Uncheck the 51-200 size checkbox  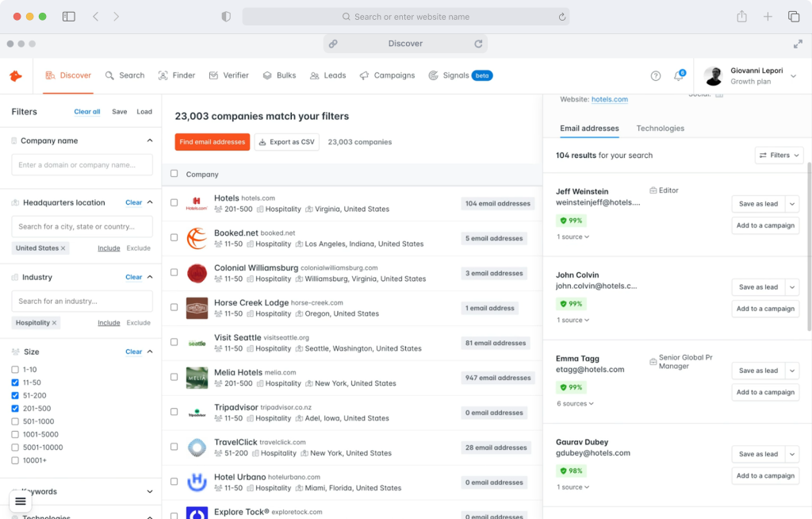(x=15, y=396)
